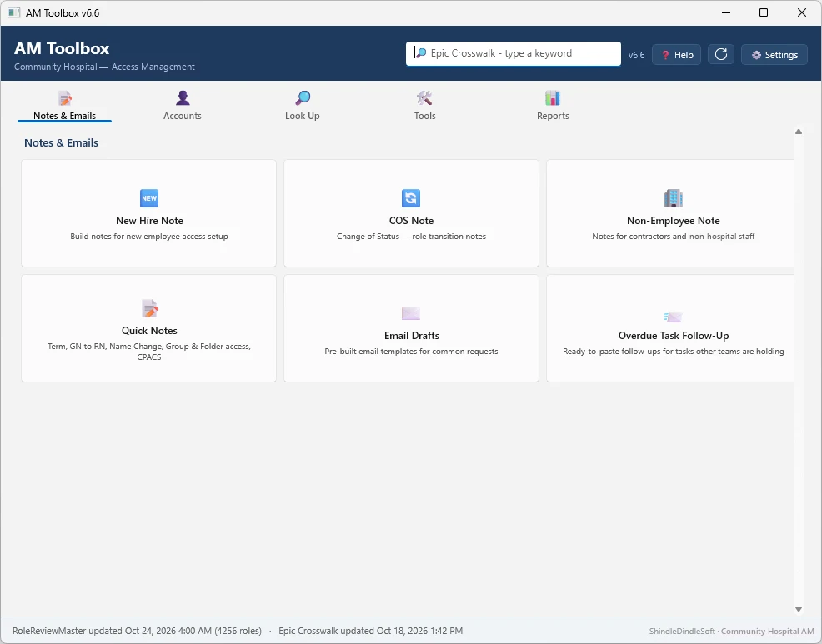Click "Notes for contractors and non-hospital staff" description
Image resolution: width=822 pixels, height=644 pixels.
click(x=674, y=237)
